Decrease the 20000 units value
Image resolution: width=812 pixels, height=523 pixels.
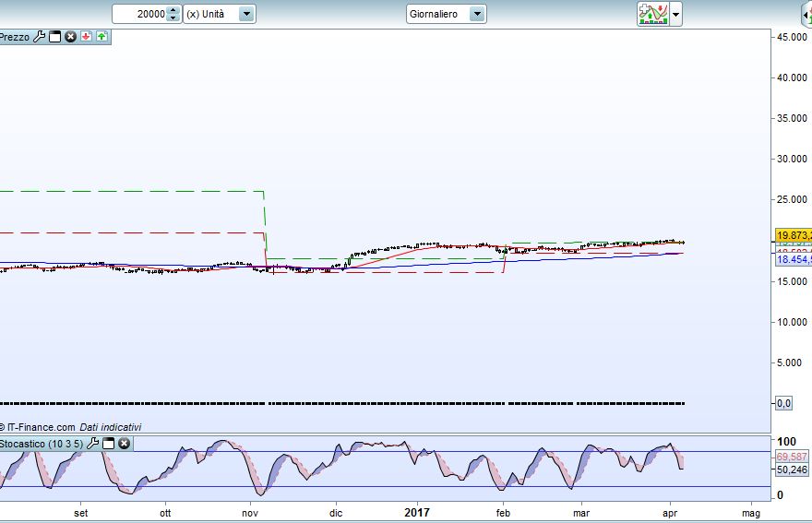[173, 18]
